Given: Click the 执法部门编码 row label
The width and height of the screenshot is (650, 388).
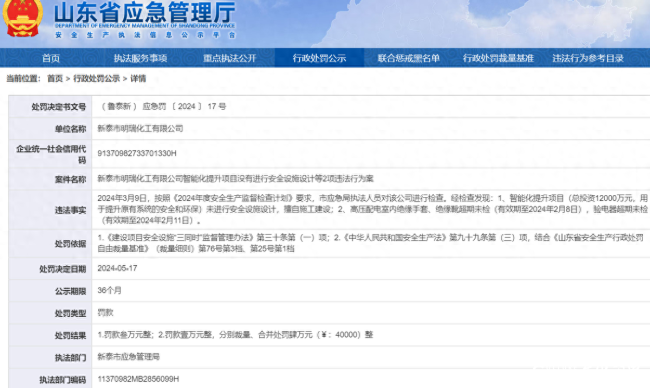Looking at the screenshot, I should pyautogui.click(x=63, y=380).
